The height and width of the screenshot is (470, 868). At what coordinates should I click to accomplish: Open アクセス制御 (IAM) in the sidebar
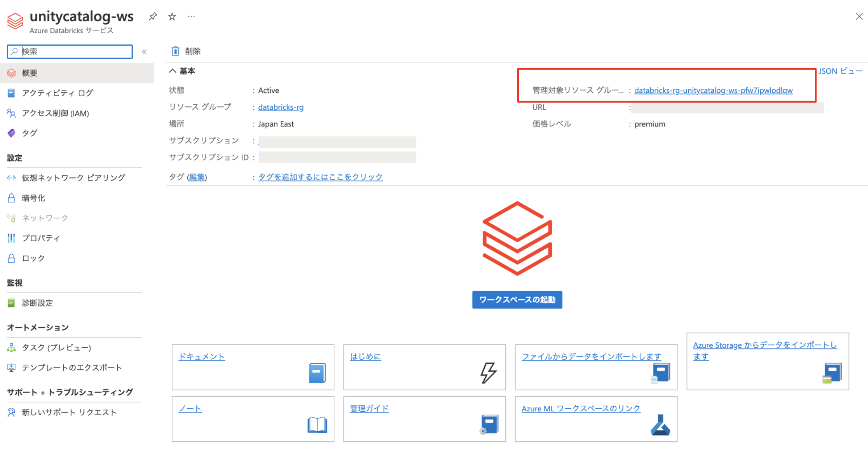tap(55, 113)
